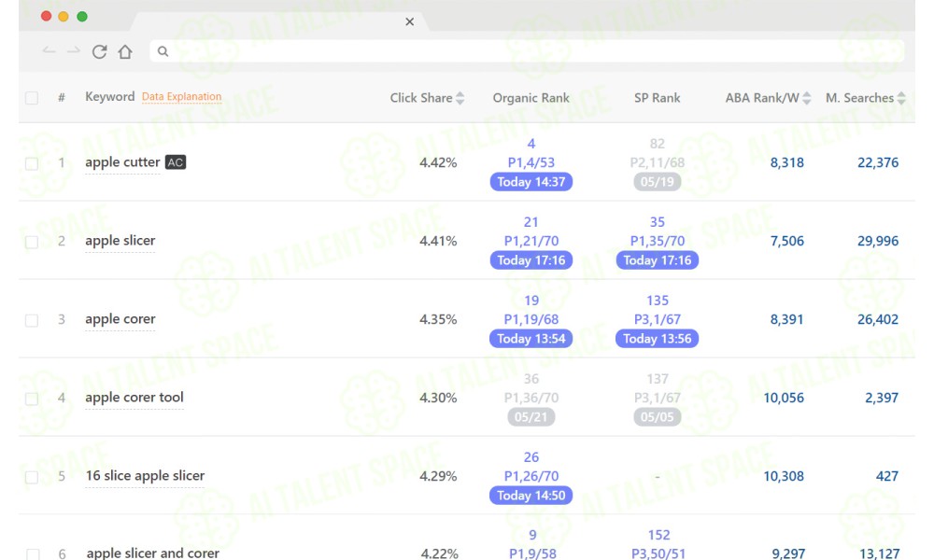
Task: Open the apple corer tool keyword
Action: 134,398
